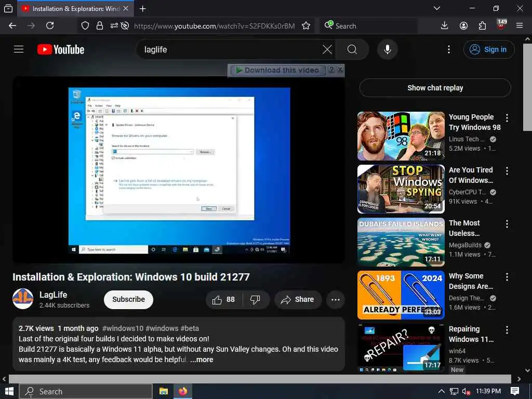This screenshot has width=532, height=399.
Task: Close the Installation & Exploration tab
Action: pos(126,8)
